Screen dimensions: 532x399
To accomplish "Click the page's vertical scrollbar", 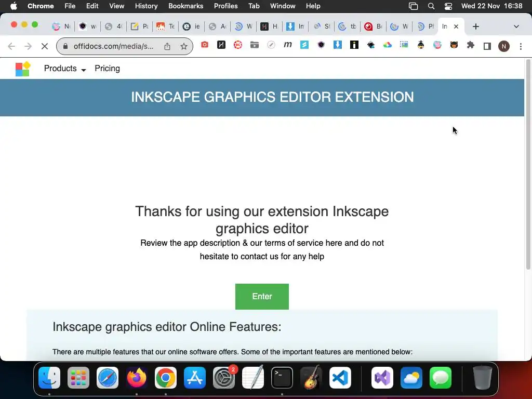I will [x=528, y=165].
